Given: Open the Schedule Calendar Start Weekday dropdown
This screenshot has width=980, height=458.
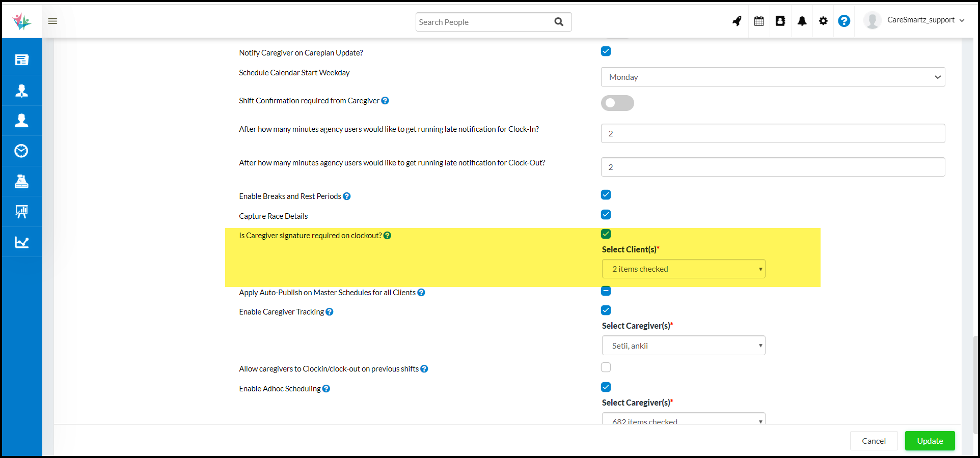Looking at the screenshot, I should click(772, 77).
